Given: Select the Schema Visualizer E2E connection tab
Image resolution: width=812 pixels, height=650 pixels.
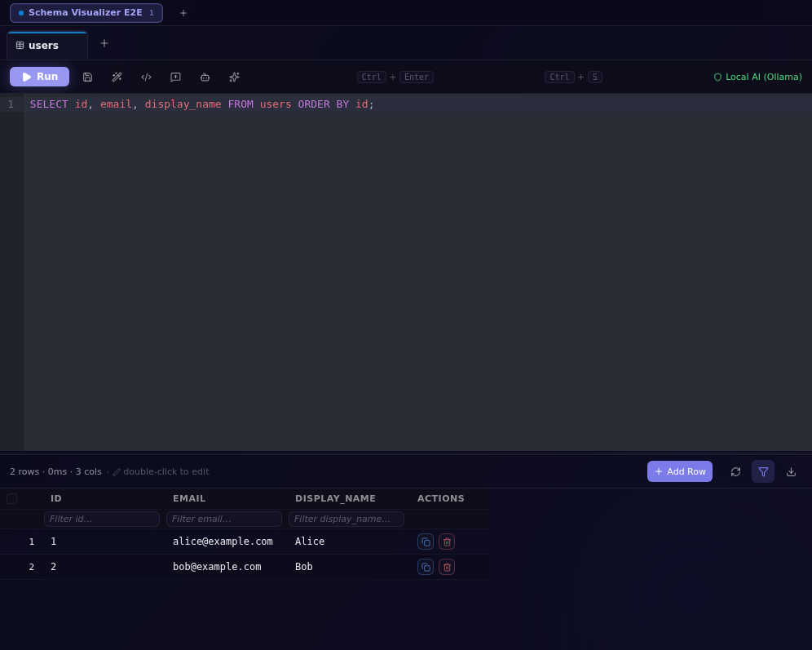Looking at the screenshot, I should pyautogui.click(x=86, y=13).
